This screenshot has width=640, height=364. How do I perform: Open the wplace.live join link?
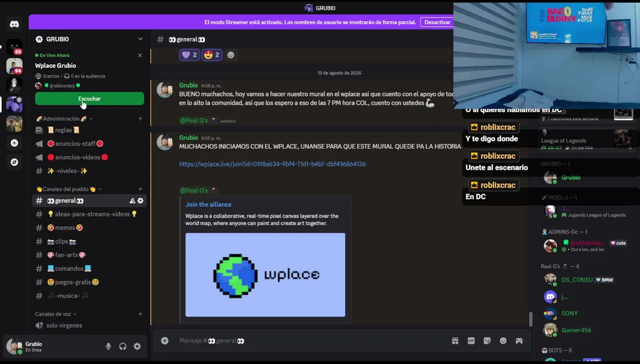[272, 164]
